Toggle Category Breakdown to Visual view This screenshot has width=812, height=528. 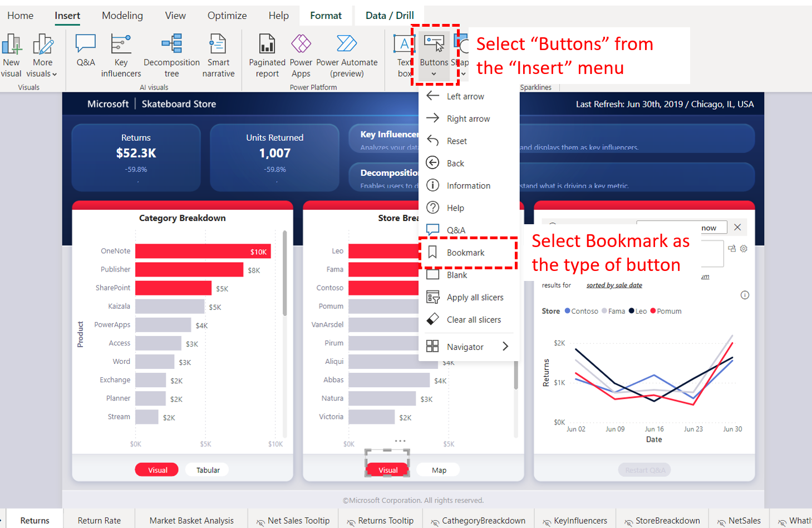tap(158, 470)
